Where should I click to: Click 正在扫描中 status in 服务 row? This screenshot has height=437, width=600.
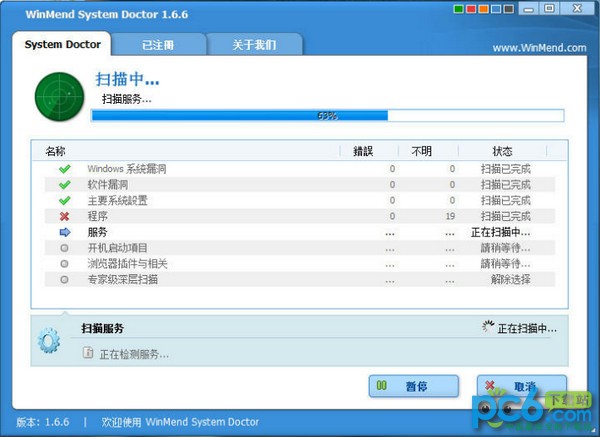pos(501,232)
